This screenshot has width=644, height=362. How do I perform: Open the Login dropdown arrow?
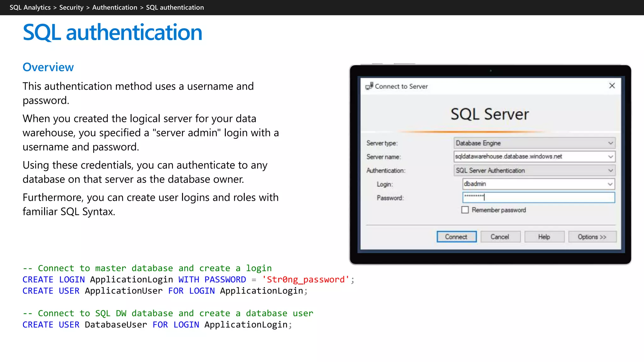610,184
